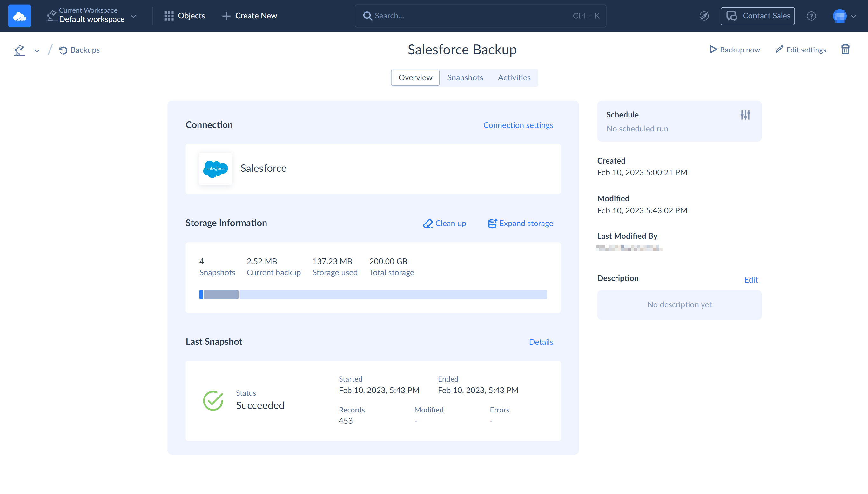Click the Succeeded status text
This screenshot has width=868, height=494.
(x=260, y=405)
